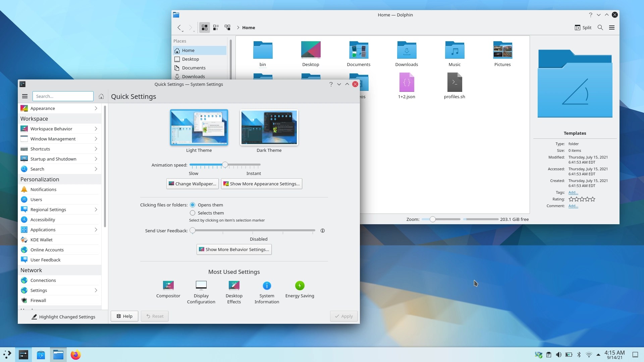Viewport: 644px width, 362px height.
Task: Launch Firefox from the taskbar
Action: coord(75,355)
